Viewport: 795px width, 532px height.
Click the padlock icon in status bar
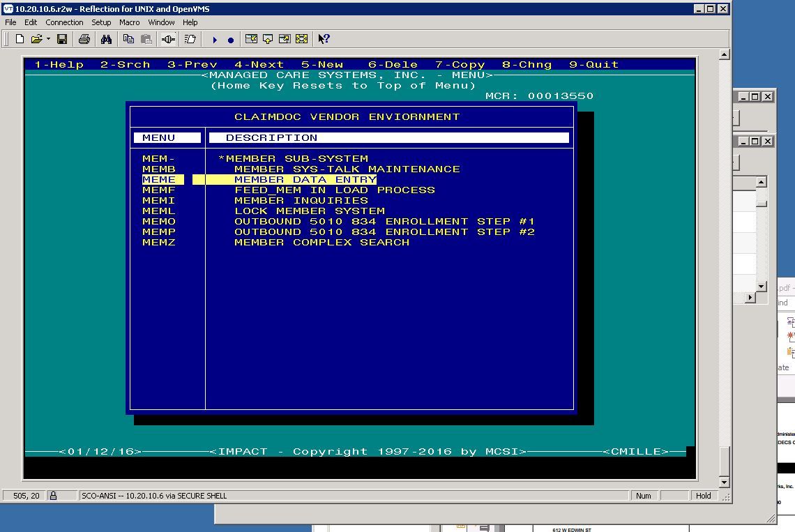point(53,496)
